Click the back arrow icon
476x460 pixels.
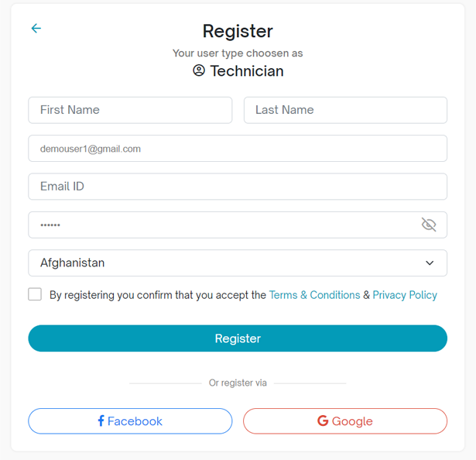pos(36,29)
